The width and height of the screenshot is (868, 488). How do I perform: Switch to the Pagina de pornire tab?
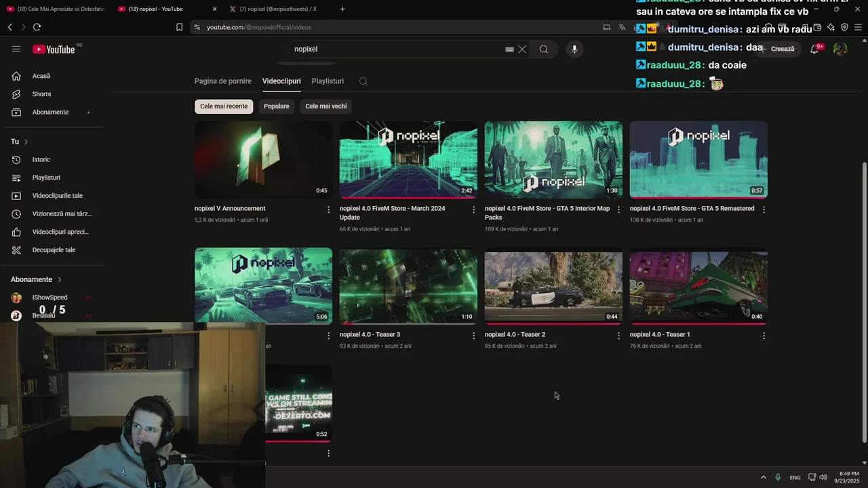coord(223,81)
